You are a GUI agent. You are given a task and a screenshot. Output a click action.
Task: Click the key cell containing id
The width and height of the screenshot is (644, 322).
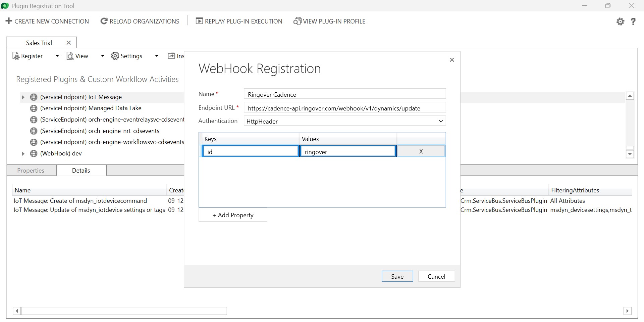(250, 151)
